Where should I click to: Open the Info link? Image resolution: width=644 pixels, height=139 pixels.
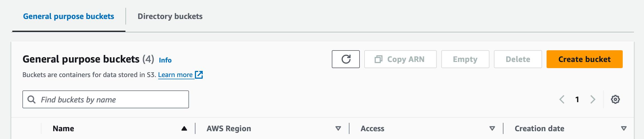coord(165,60)
